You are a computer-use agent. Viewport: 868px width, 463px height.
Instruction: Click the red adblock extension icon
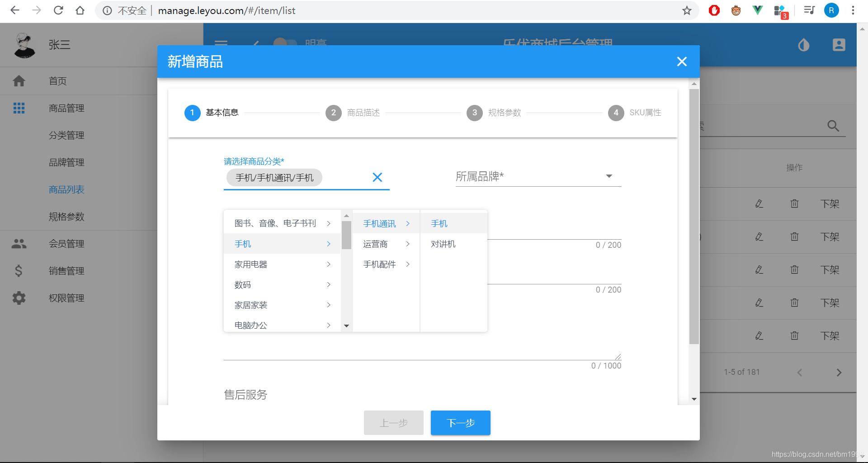(714, 10)
